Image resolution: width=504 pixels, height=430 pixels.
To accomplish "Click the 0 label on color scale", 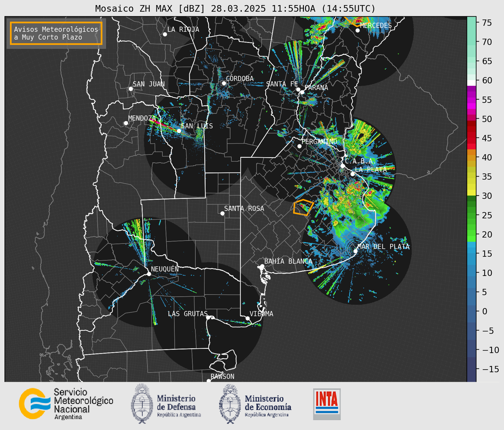I will point(485,311).
